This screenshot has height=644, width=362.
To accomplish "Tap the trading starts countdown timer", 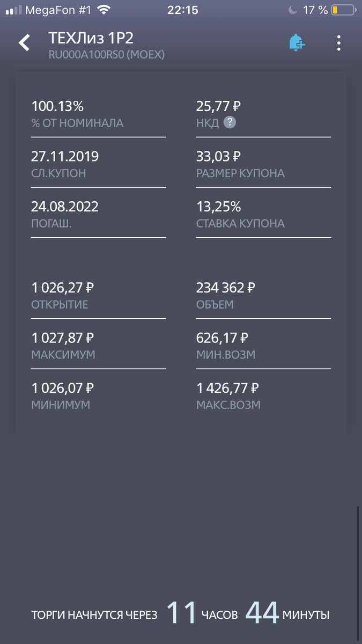I will 181,613.
